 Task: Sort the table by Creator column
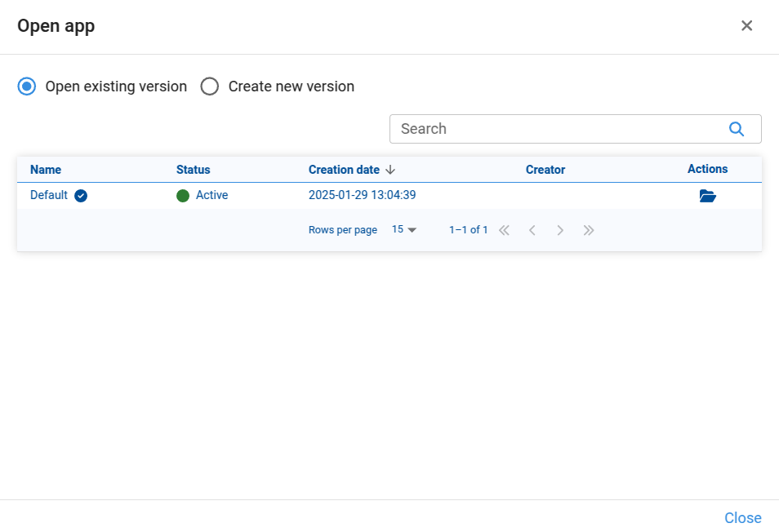[x=545, y=170]
